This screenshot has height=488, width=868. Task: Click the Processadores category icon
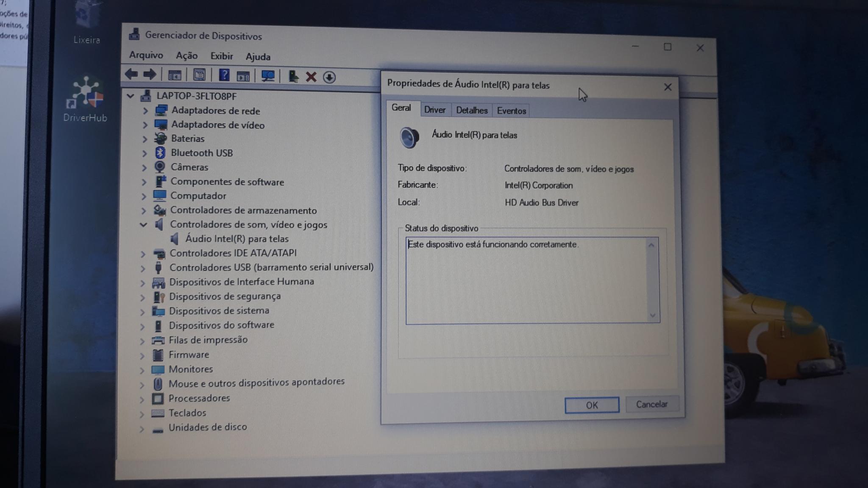(x=158, y=399)
